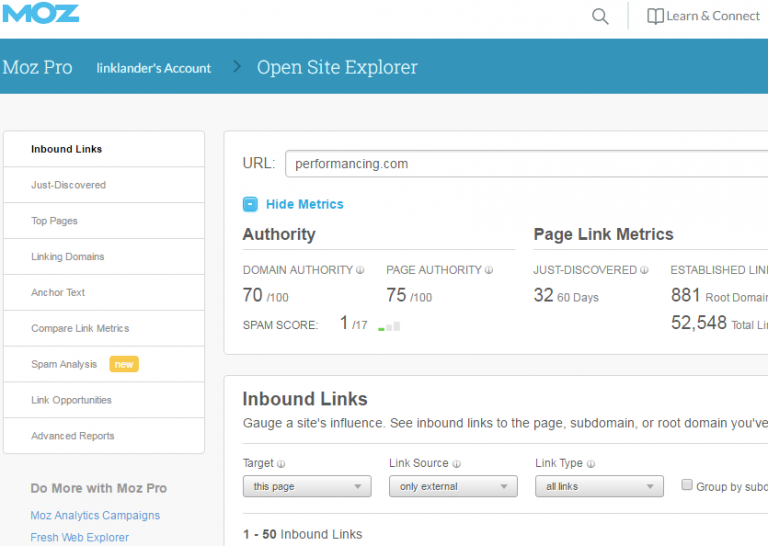The width and height of the screenshot is (768, 546).
Task: Click info icon beside Page Authority
Action: (x=489, y=270)
